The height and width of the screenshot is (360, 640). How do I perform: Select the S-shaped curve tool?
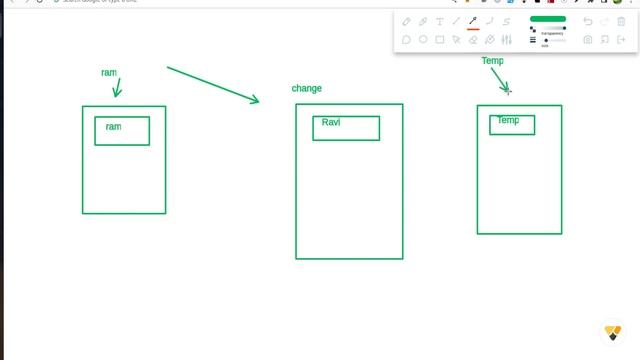click(506, 22)
